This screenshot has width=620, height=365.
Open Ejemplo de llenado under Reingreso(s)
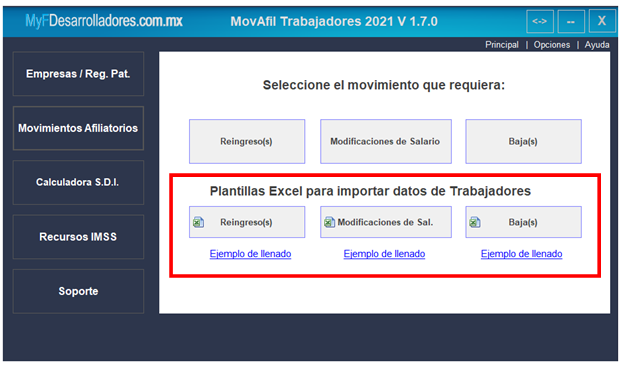(250, 254)
